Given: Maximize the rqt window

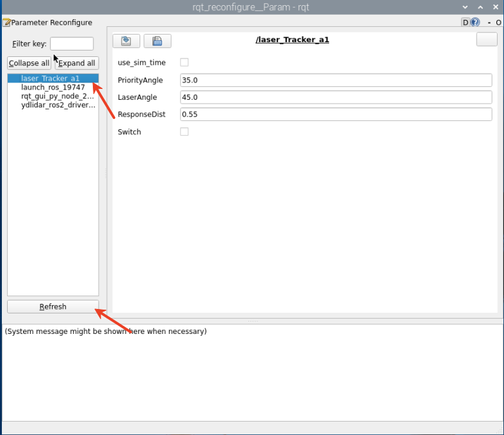Looking at the screenshot, I should (480, 7).
